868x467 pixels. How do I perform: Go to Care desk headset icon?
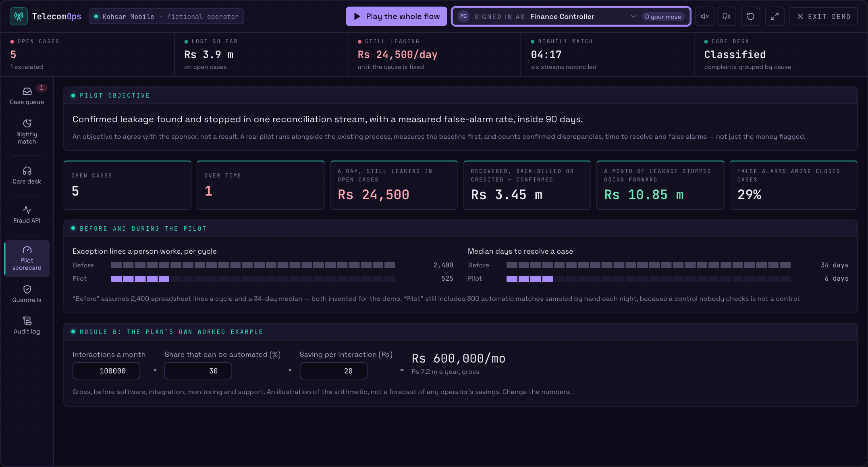[x=27, y=171]
